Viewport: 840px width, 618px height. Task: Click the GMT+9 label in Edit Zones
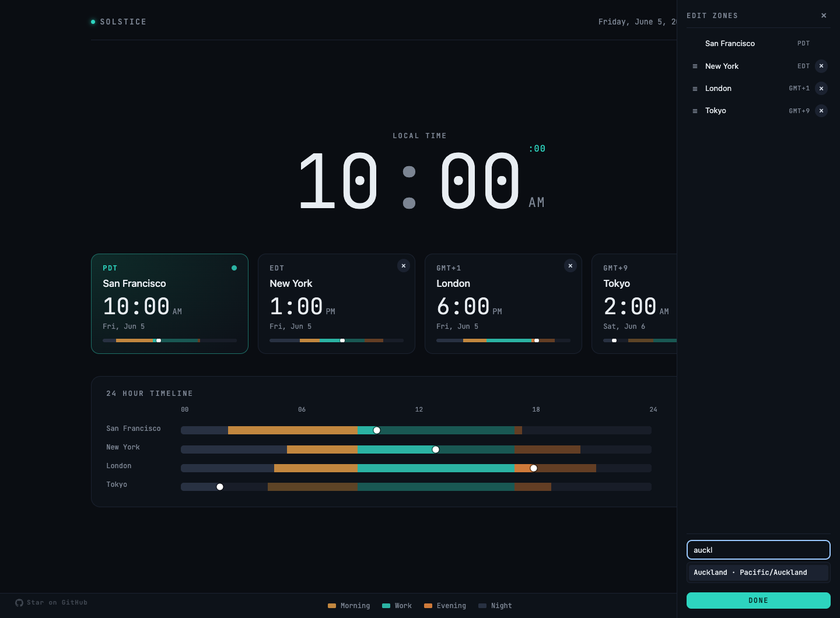(x=799, y=111)
